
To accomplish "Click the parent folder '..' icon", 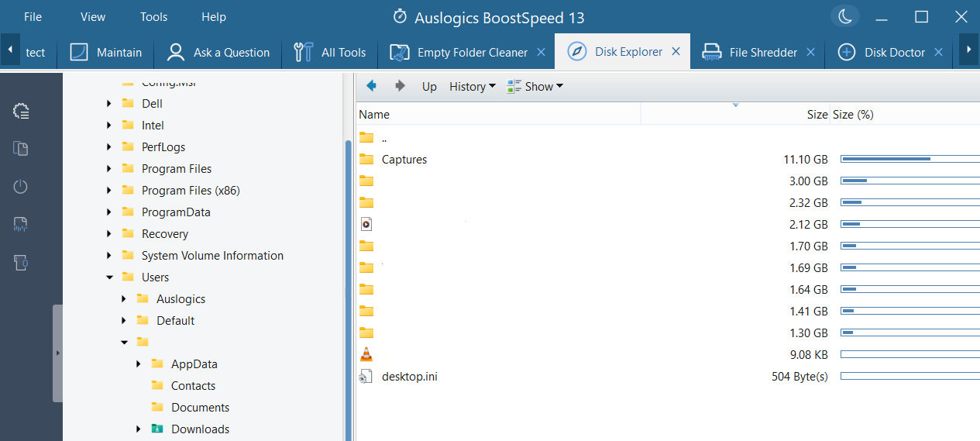I will (x=366, y=138).
